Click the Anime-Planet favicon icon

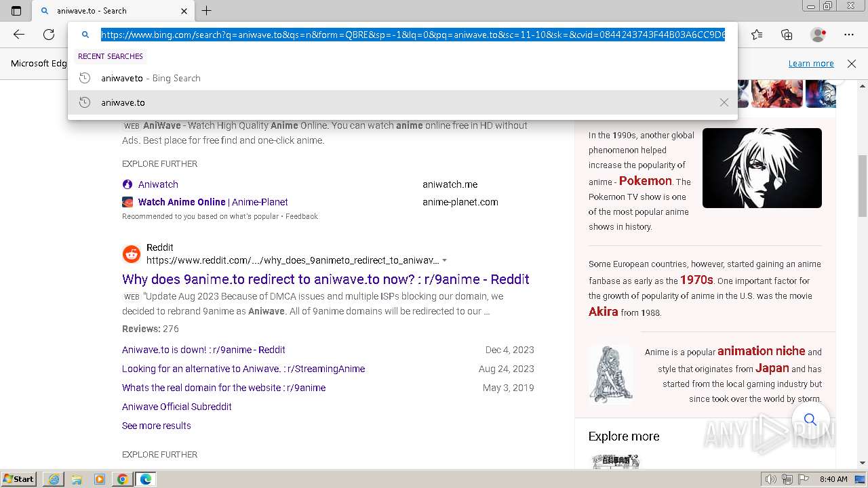[x=127, y=202]
